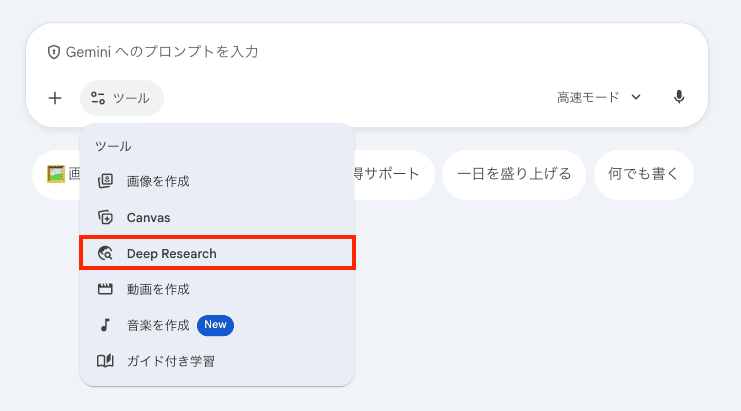The width and height of the screenshot is (741, 411).
Task: Toggle the ツール button to close menu
Action: (x=121, y=98)
